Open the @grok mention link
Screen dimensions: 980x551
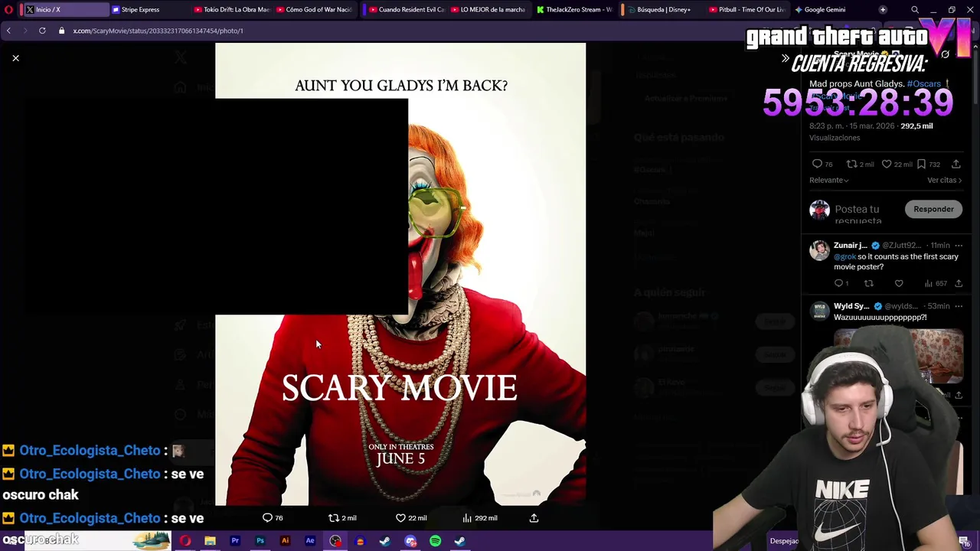click(x=844, y=256)
